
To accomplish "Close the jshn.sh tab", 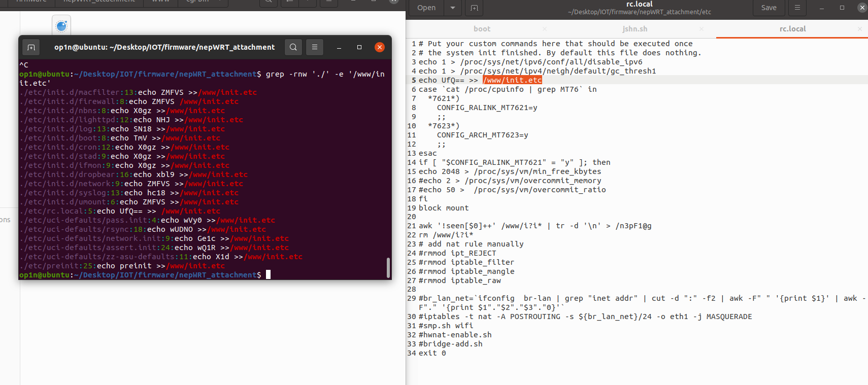I will [702, 29].
